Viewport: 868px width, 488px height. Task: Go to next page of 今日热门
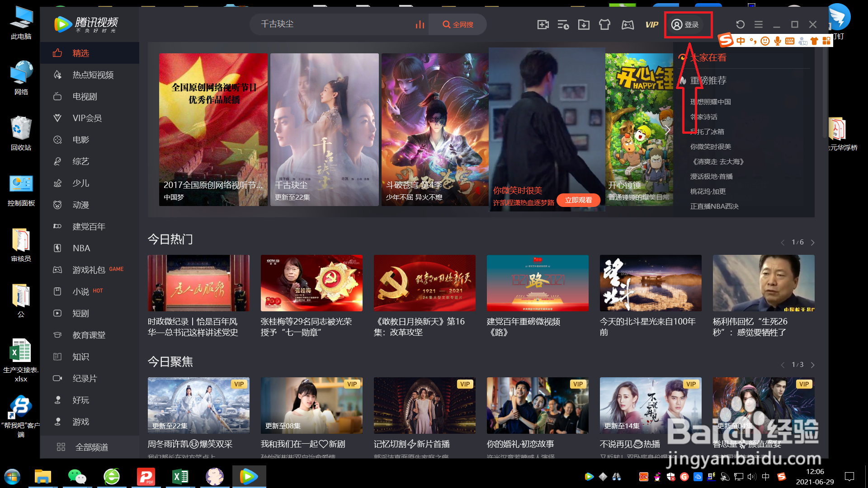812,243
